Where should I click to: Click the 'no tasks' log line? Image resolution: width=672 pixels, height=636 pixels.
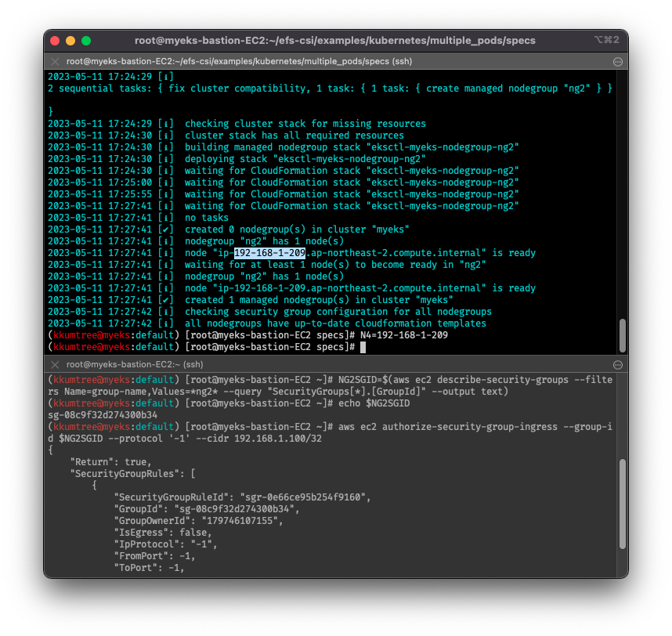coord(138,218)
